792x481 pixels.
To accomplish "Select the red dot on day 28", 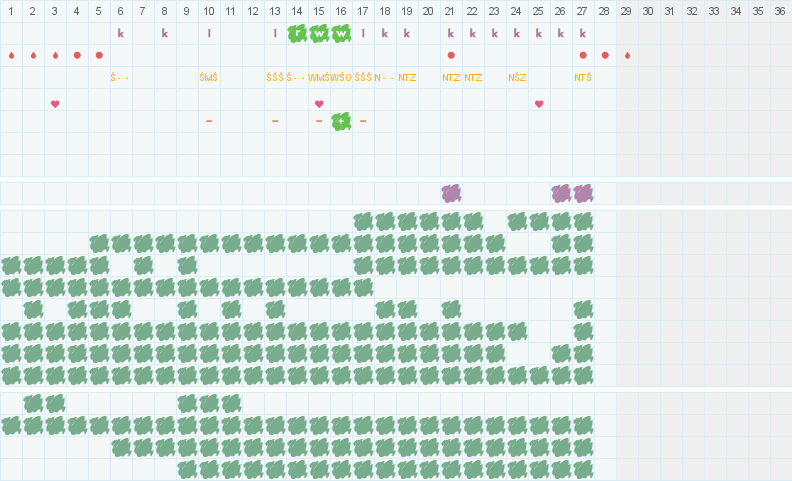I will 605,55.
